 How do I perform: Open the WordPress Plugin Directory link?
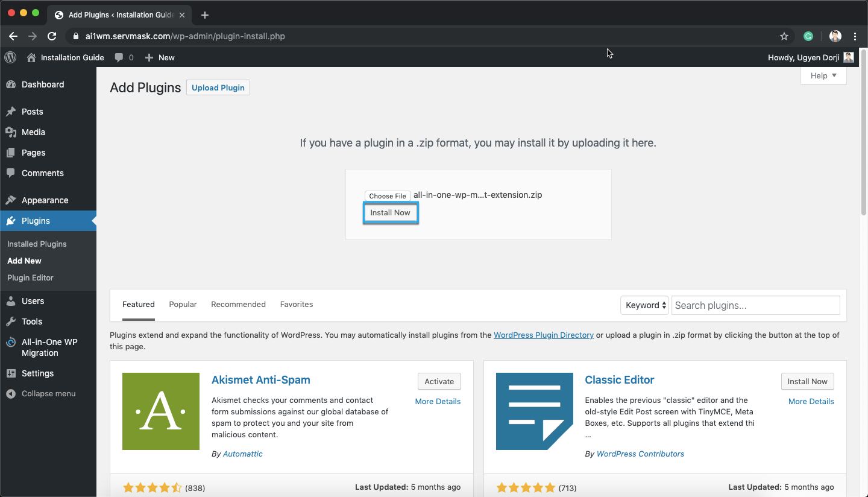point(543,335)
